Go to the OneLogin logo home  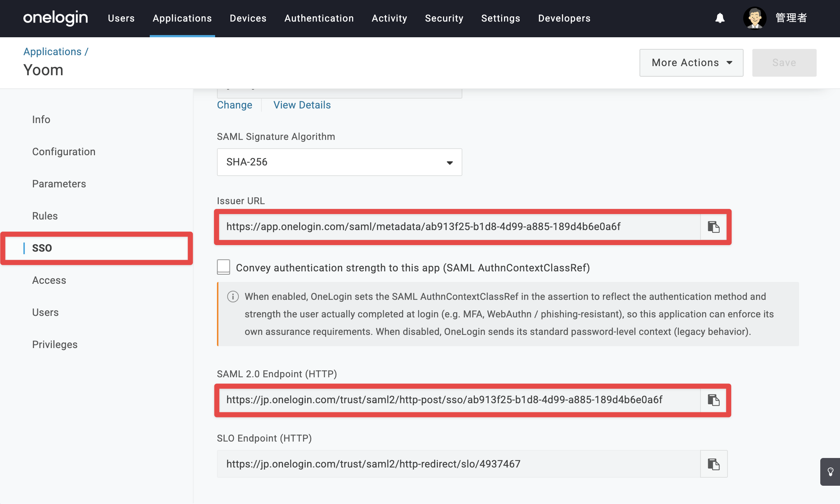pyautogui.click(x=56, y=18)
